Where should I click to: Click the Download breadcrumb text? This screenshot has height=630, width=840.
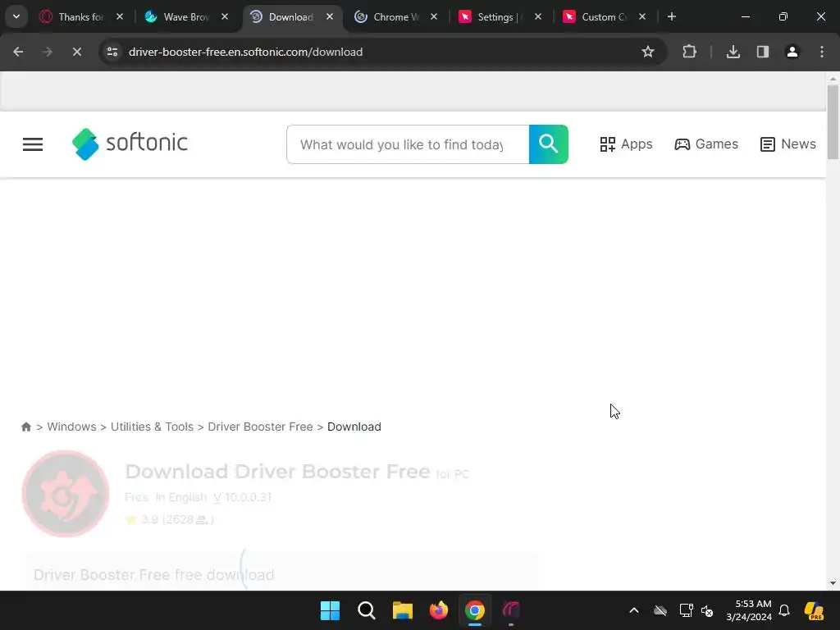coord(354,427)
